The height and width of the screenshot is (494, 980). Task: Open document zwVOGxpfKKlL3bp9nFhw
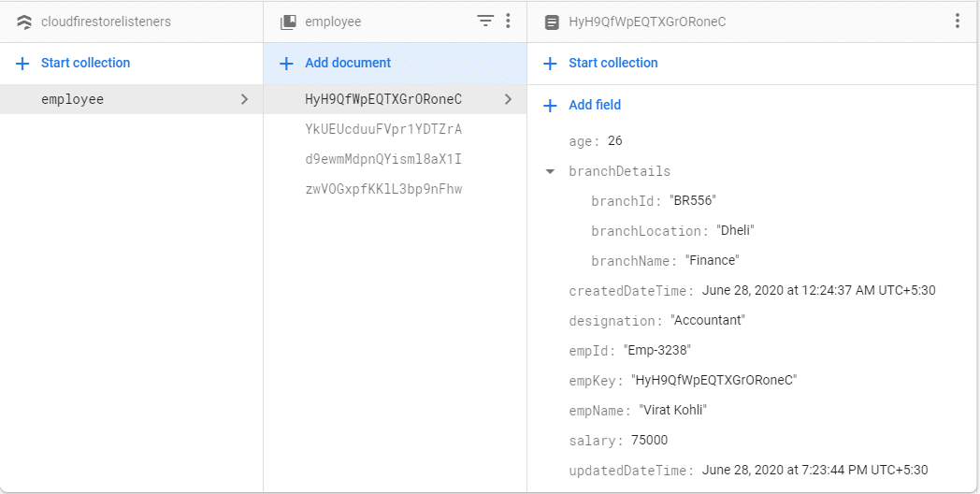pos(383,189)
